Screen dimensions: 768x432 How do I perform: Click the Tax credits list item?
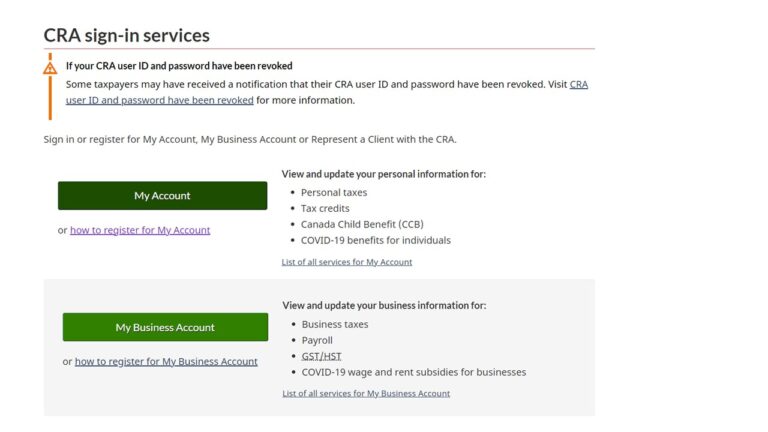(x=325, y=208)
